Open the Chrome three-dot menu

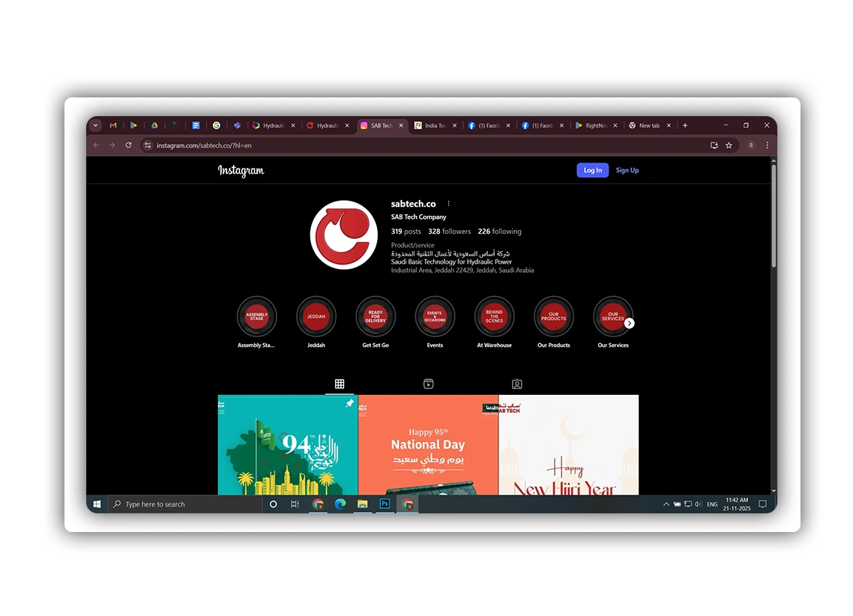pos(767,145)
